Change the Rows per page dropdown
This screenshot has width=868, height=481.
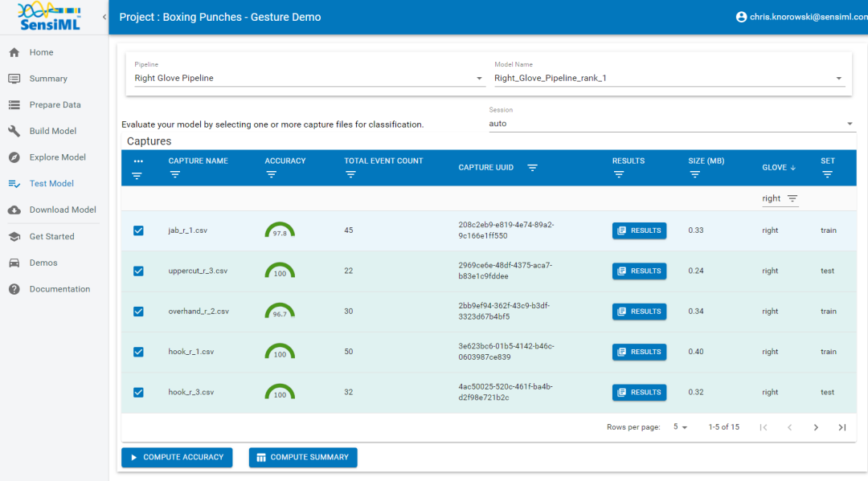680,427
